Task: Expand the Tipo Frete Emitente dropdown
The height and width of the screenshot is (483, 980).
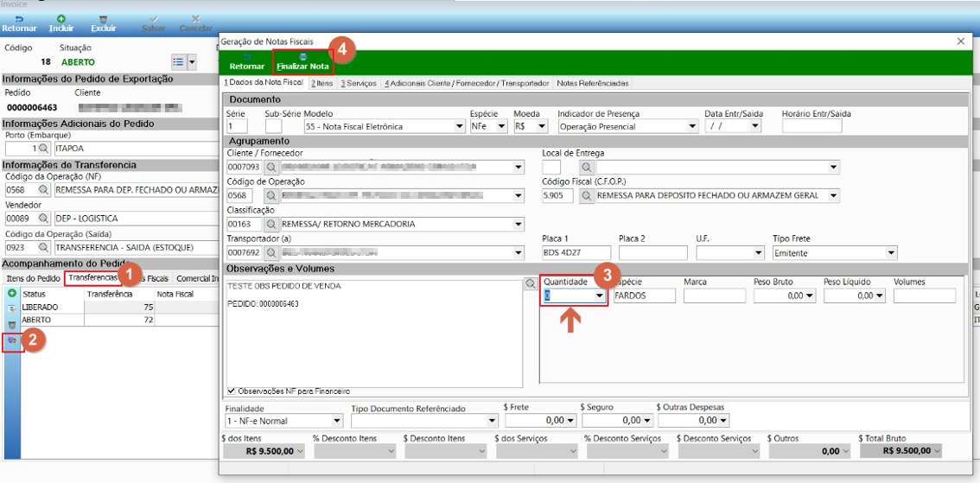Action: 891,253
